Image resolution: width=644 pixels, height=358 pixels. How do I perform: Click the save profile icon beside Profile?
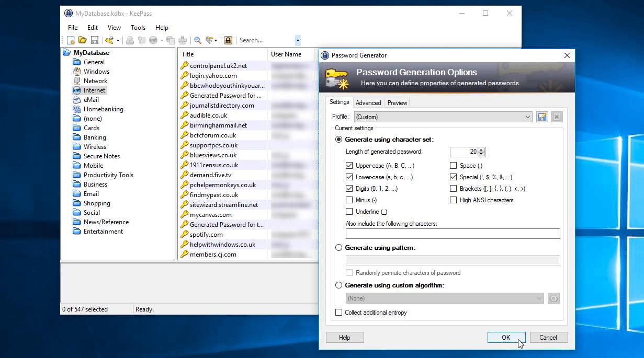pyautogui.click(x=542, y=117)
